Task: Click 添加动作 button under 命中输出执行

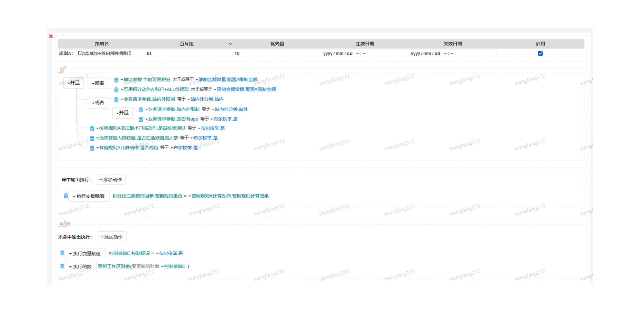Action: pyautogui.click(x=111, y=180)
